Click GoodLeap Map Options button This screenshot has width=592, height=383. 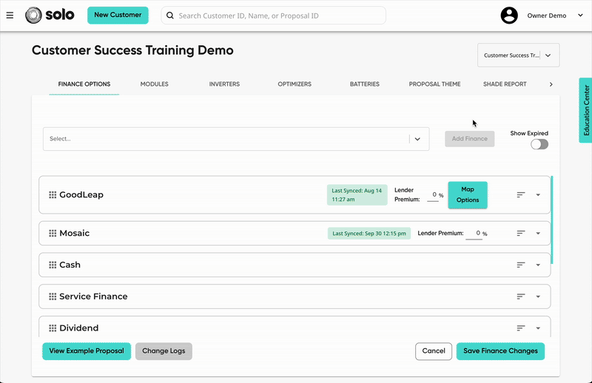pos(467,195)
